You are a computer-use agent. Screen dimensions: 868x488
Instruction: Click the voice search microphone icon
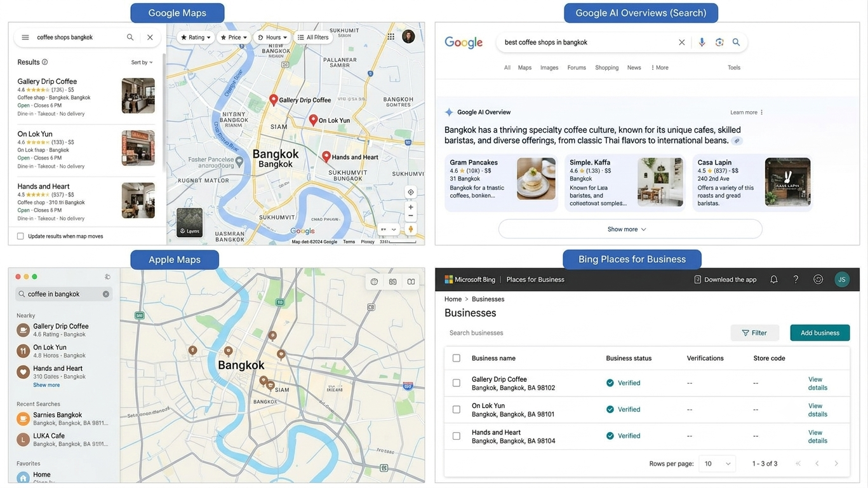coord(702,42)
